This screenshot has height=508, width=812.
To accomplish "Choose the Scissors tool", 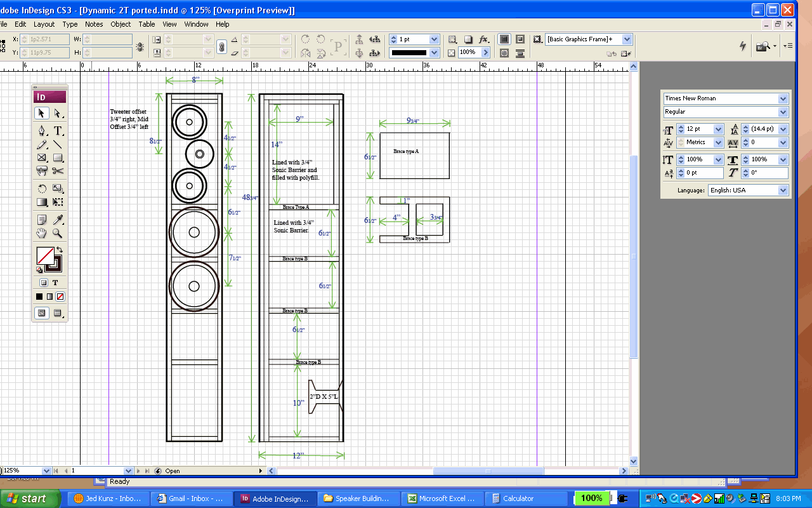I will [x=58, y=170].
